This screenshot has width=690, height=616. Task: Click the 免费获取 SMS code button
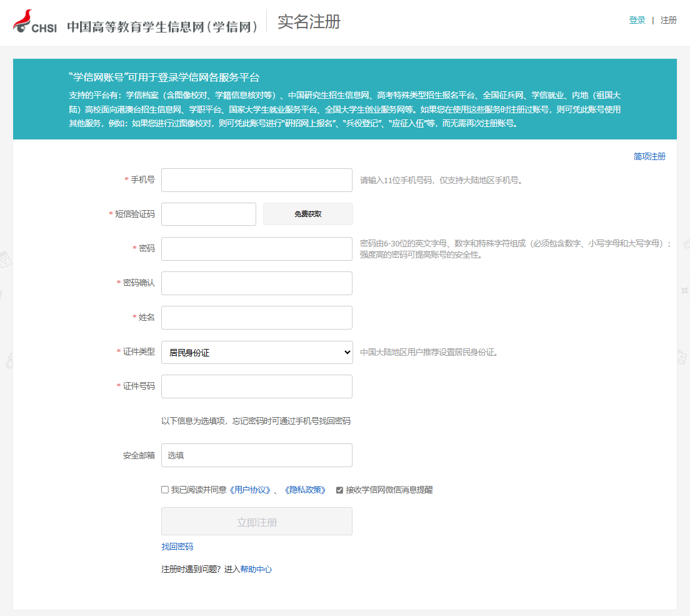(307, 213)
